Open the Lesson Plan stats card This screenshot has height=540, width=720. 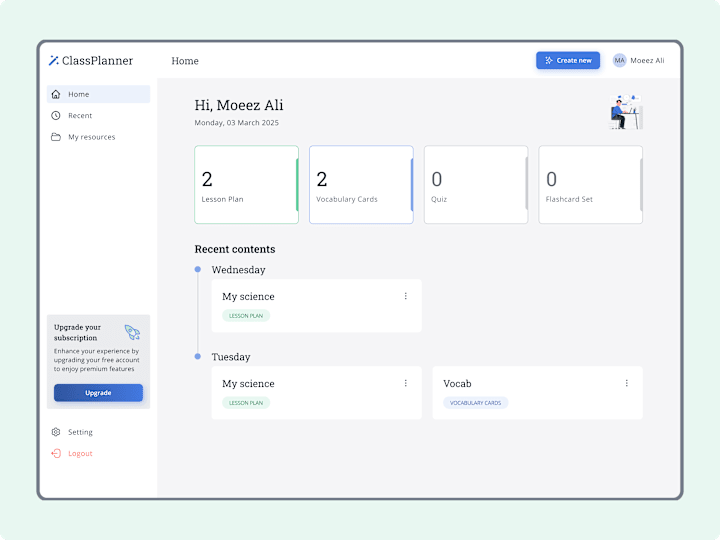[247, 185]
